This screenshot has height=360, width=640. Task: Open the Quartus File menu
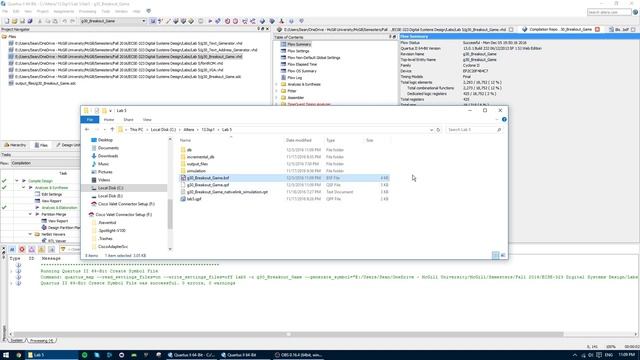(x=5, y=11)
